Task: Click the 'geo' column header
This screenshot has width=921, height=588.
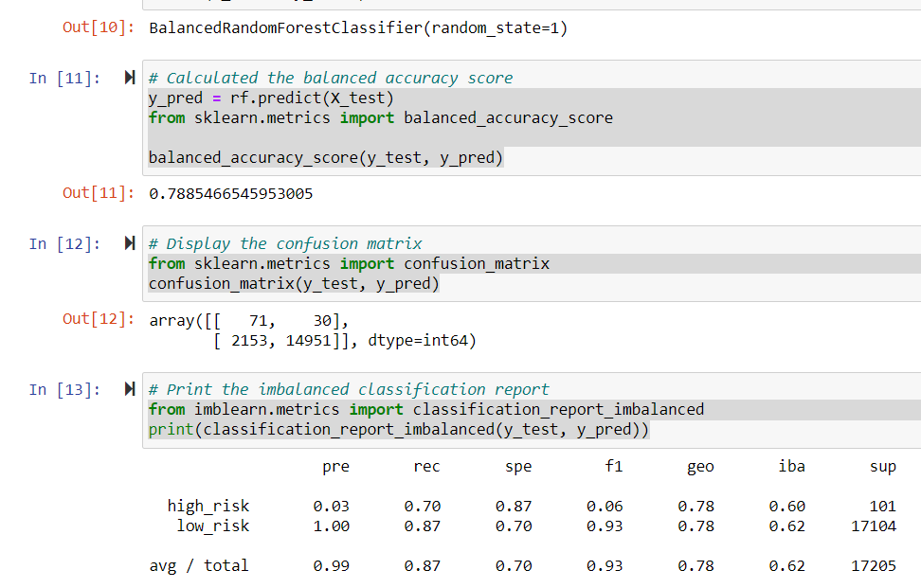Action: coord(700,467)
